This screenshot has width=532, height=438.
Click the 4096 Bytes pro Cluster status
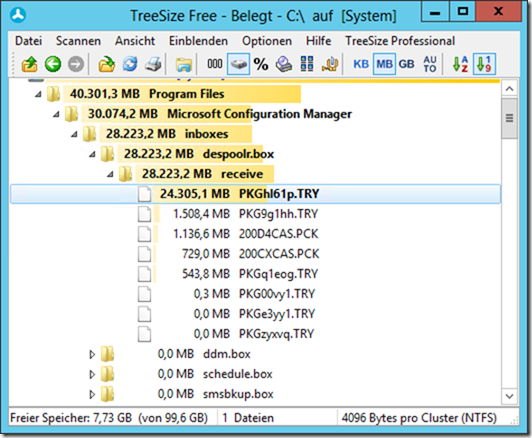[x=419, y=418]
